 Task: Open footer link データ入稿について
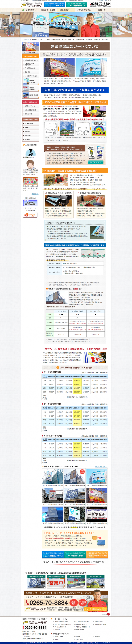click(x=60, y=627)
